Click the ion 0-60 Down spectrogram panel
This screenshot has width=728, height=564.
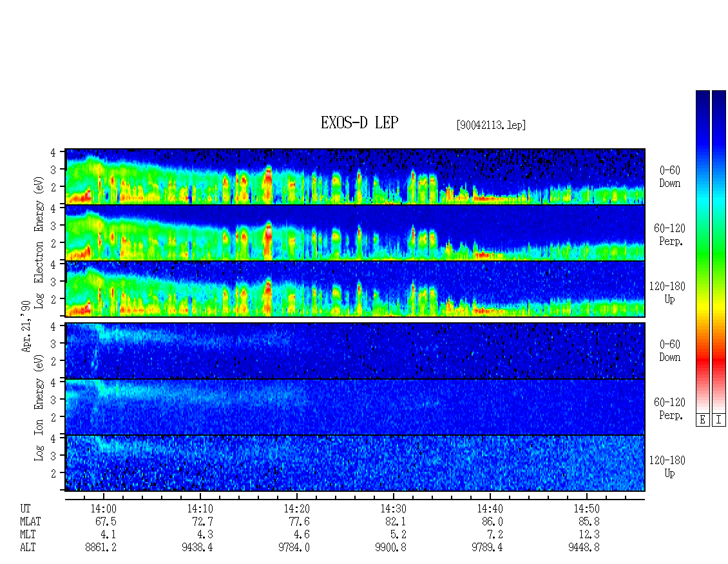tap(355, 351)
